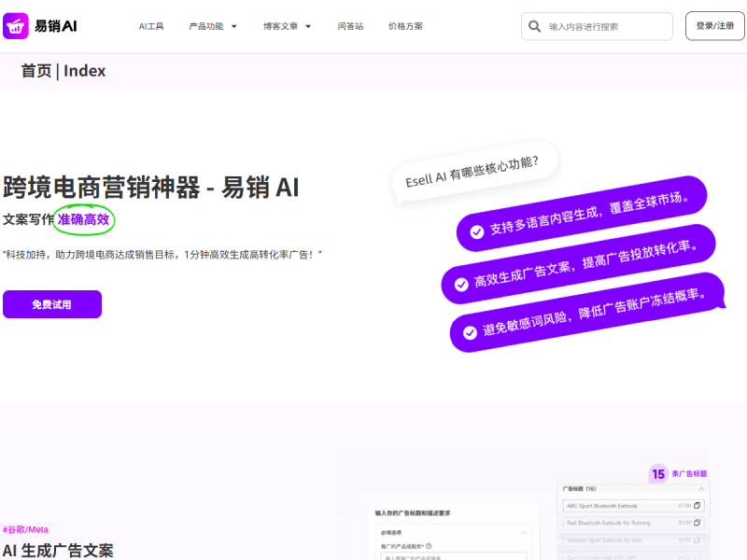Click the 易销AI brand name text
This screenshot has width=747, height=560.
coord(56,26)
